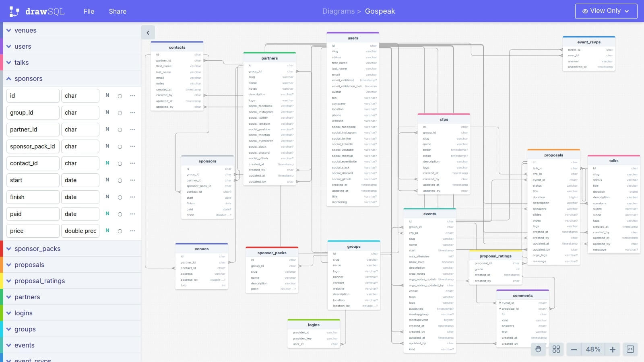The height and width of the screenshot is (362, 644).
Task: Open the grid layout overview icon
Action: 556,349
